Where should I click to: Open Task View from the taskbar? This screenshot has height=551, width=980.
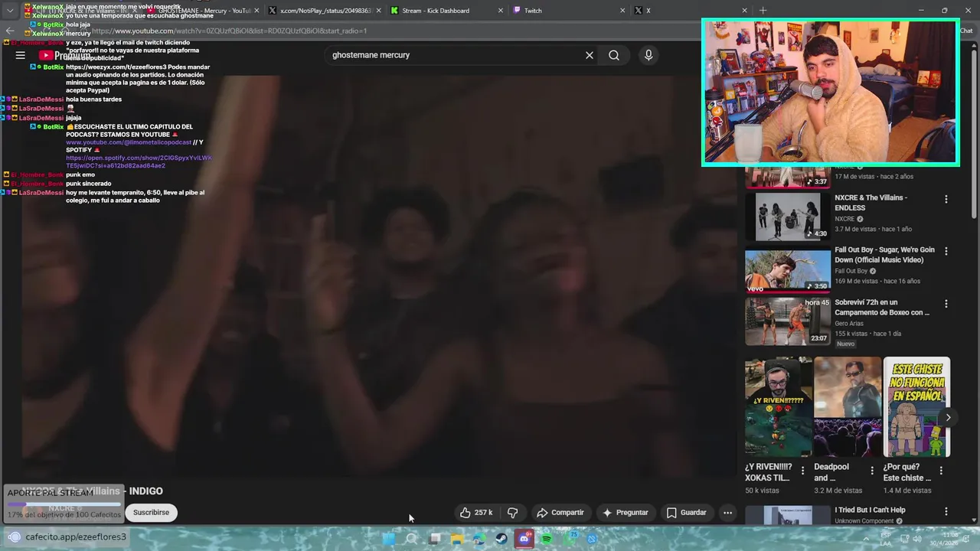coord(435,539)
